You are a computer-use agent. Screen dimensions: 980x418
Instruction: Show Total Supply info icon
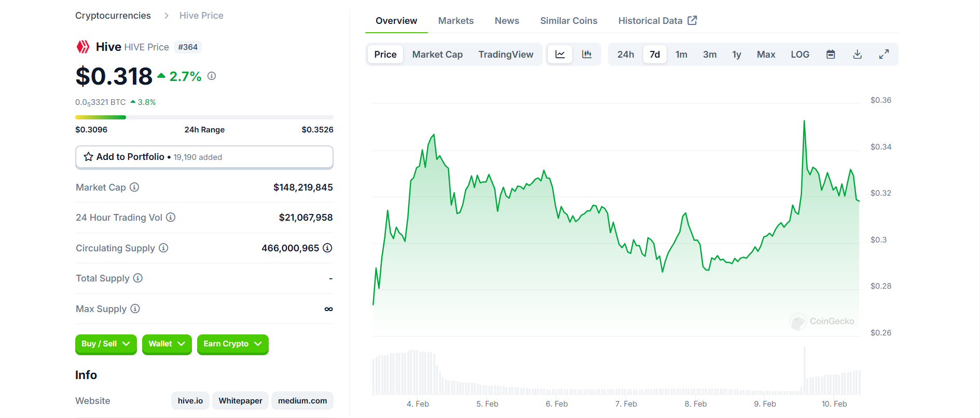coord(137,278)
